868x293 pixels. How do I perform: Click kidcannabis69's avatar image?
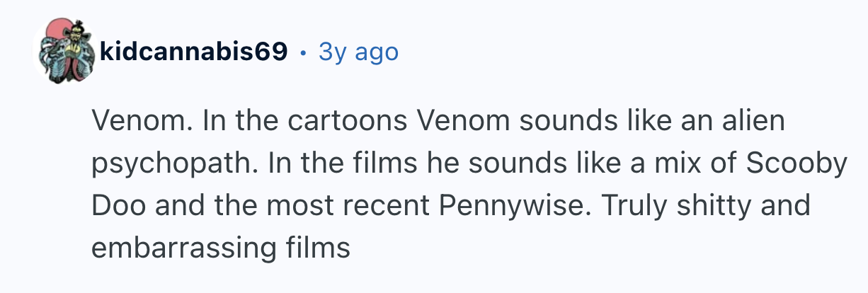tap(64, 51)
